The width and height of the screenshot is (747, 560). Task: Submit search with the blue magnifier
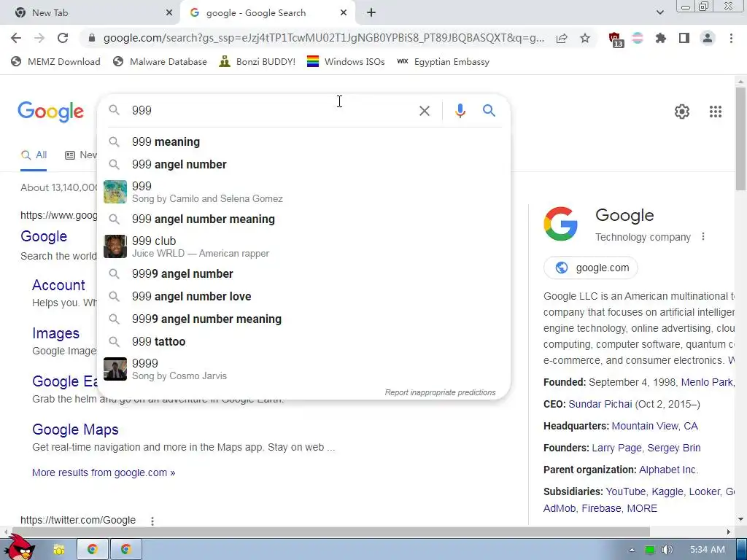[x=489, y=111]
